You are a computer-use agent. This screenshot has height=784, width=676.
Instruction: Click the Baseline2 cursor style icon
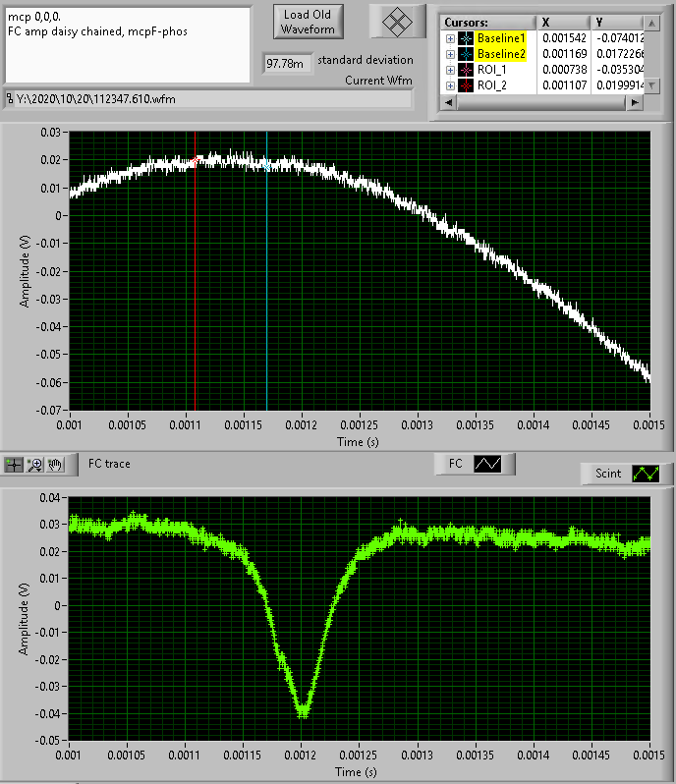pos(466,53)
